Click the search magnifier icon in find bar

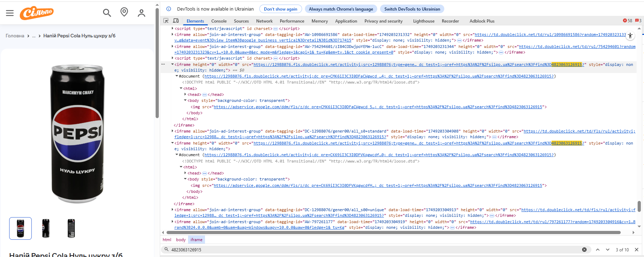click(x=166, y=249)
